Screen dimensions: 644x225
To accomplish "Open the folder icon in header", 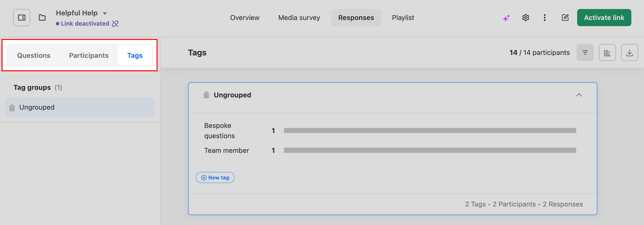I will 42,18.
